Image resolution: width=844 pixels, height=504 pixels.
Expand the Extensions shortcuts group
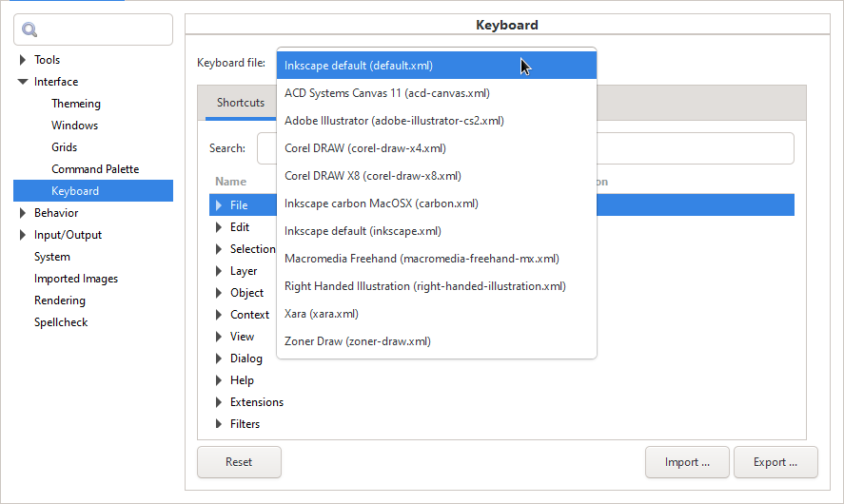(219, 402)
